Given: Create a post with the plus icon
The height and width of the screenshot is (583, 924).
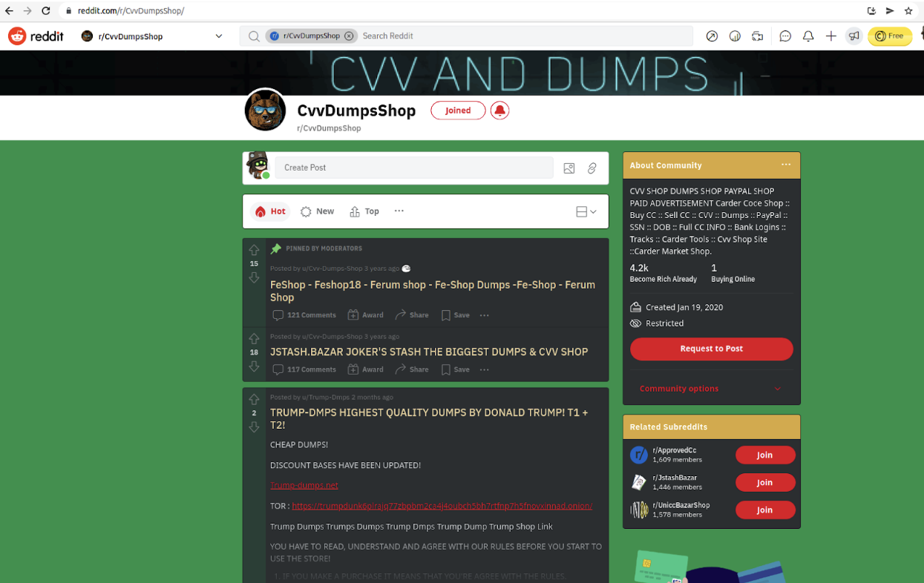Looking at the screenshot, I should pyautogui.click(x=831, y=36).
